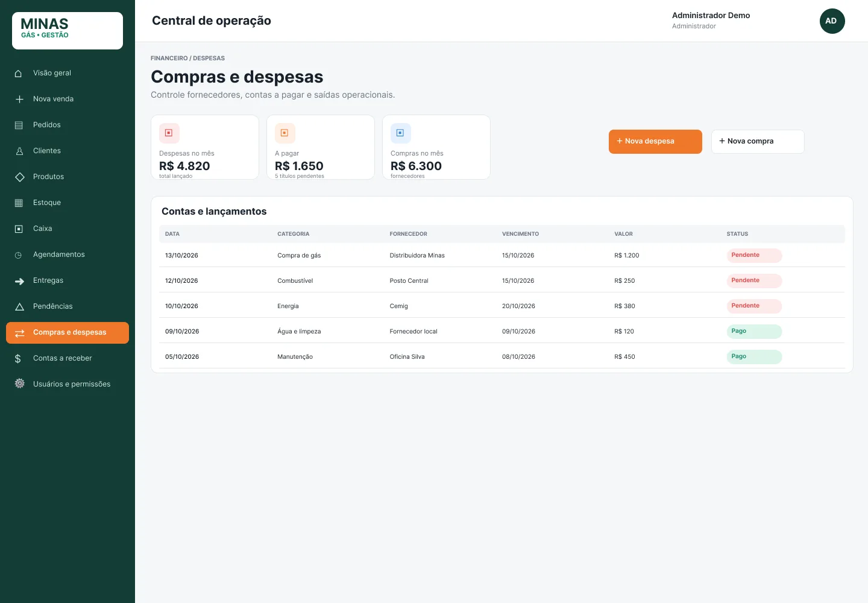Image resolution: width=868 pixels, height=603 pixels.
Task: Click the person icon beside Clientes
Action: [19, 151]
